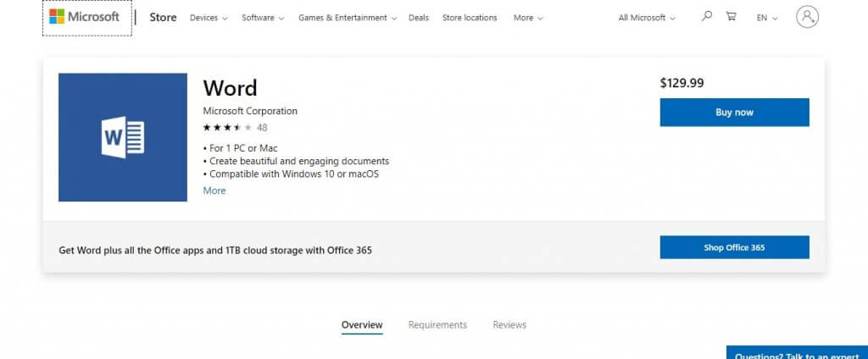The height and width of the screenshot is (359, 868).
Task: Click the Word app tile image
Action: 123,137
